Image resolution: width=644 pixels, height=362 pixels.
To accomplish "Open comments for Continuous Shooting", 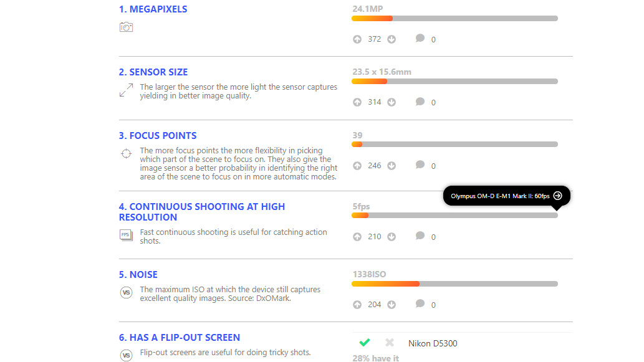I will pos(420,236).
